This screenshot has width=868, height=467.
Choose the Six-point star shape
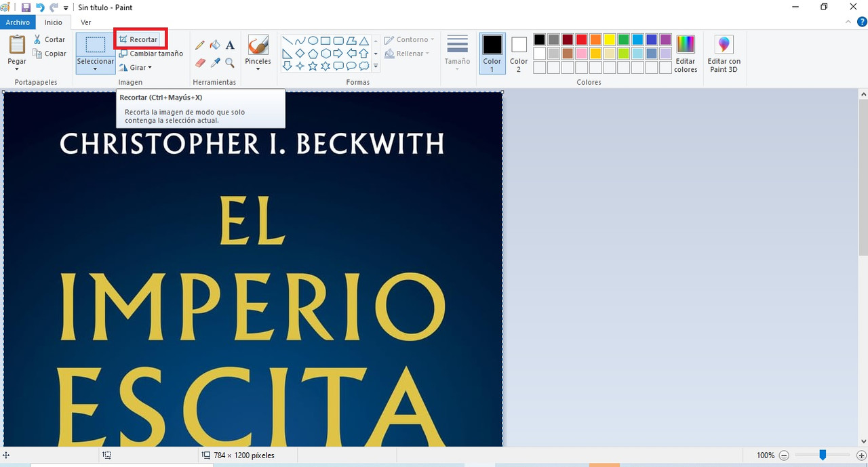point(325,66)
